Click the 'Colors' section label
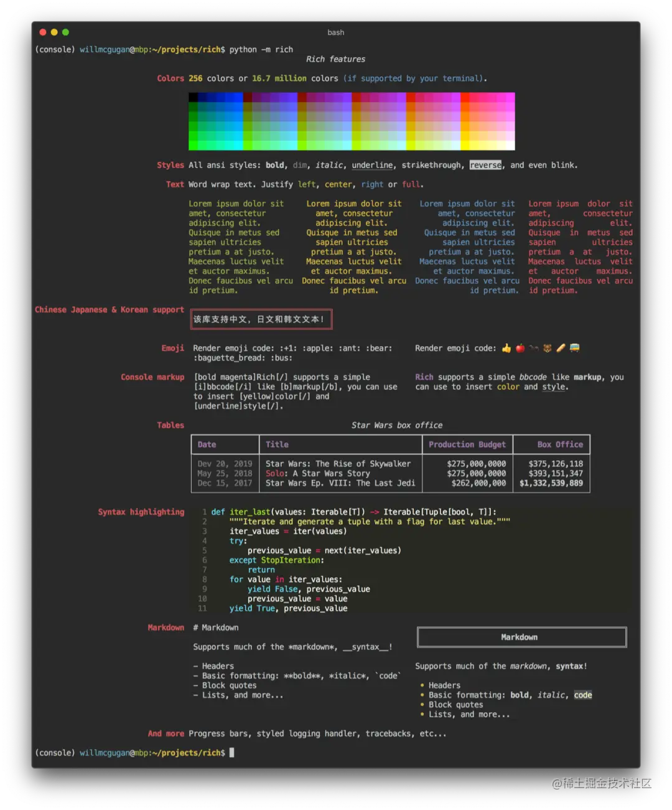 (x=170, y=78)
